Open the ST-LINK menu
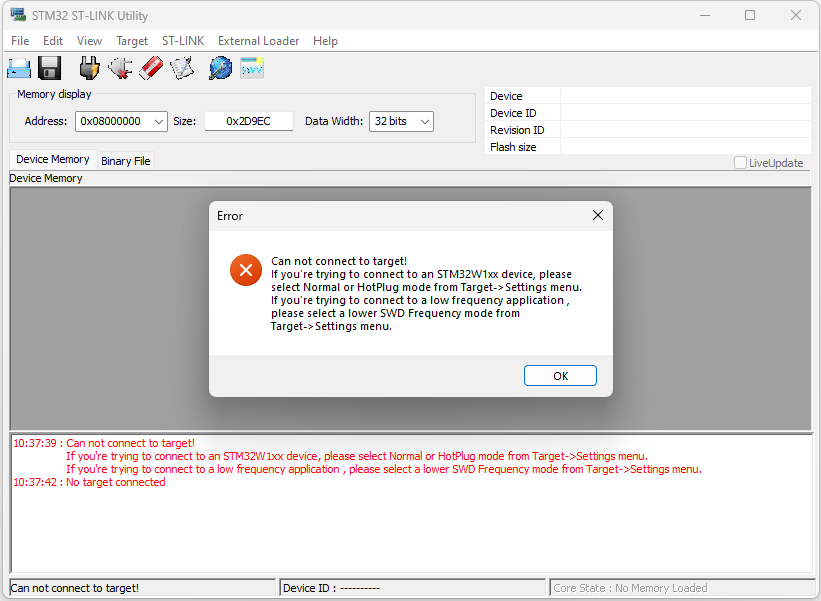Image resolution: width=821 pixels, height=601 pixels. (183, 41)
